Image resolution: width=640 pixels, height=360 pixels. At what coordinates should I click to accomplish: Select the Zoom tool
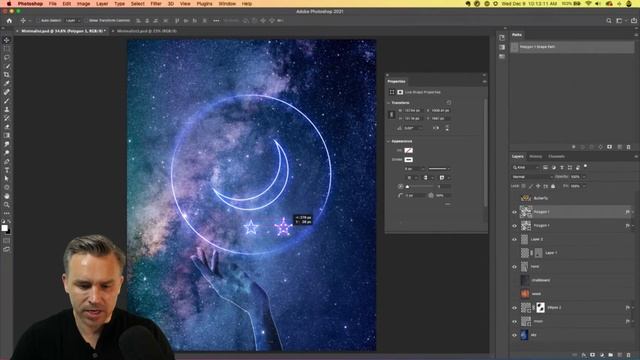pos(7,204)
